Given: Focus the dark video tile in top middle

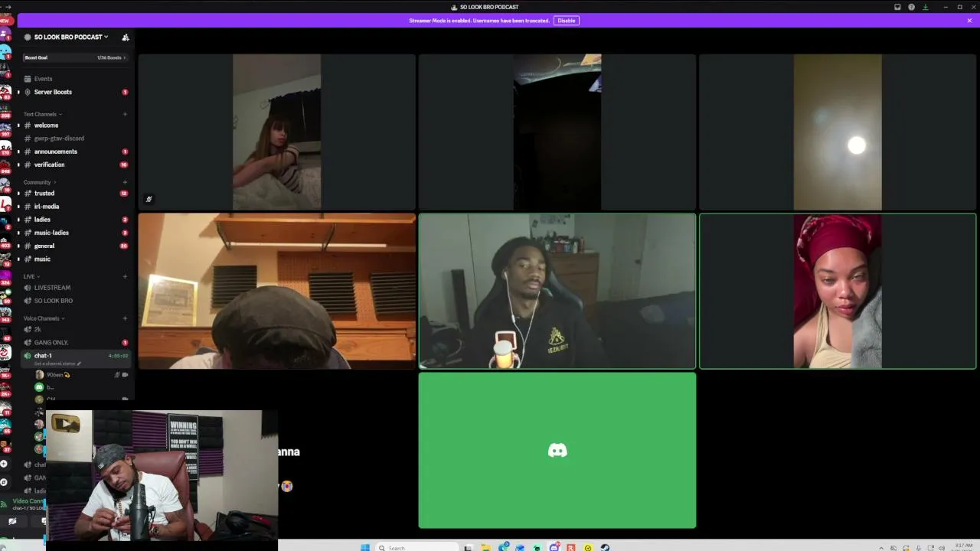Looking at the screenshot, I should [557, 132].
